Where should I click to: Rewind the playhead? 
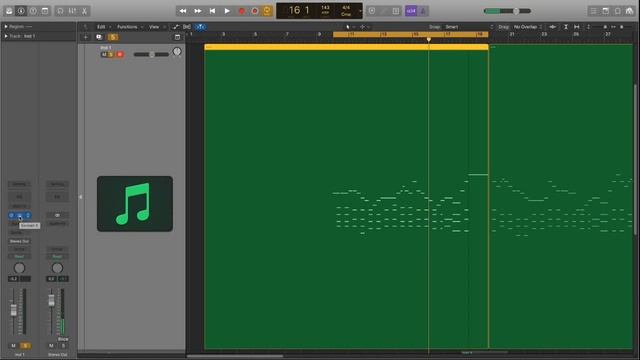click(183, 11)
